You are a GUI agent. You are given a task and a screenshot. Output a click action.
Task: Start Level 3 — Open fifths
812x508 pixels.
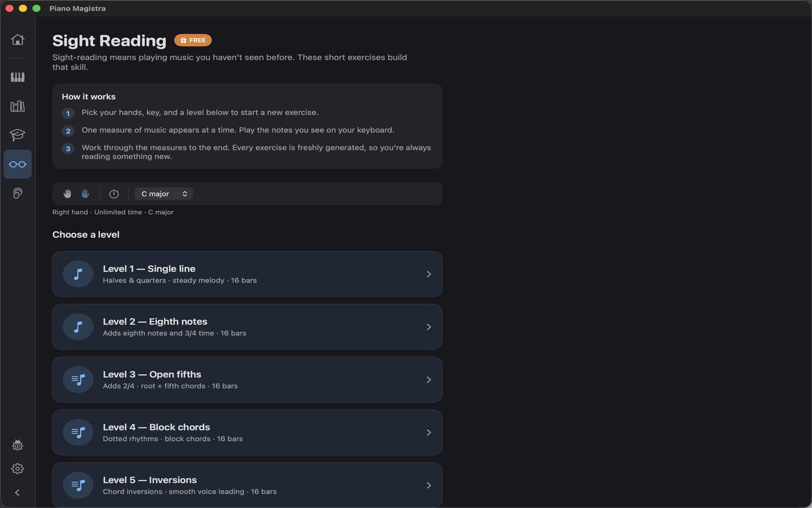[247, 380]
